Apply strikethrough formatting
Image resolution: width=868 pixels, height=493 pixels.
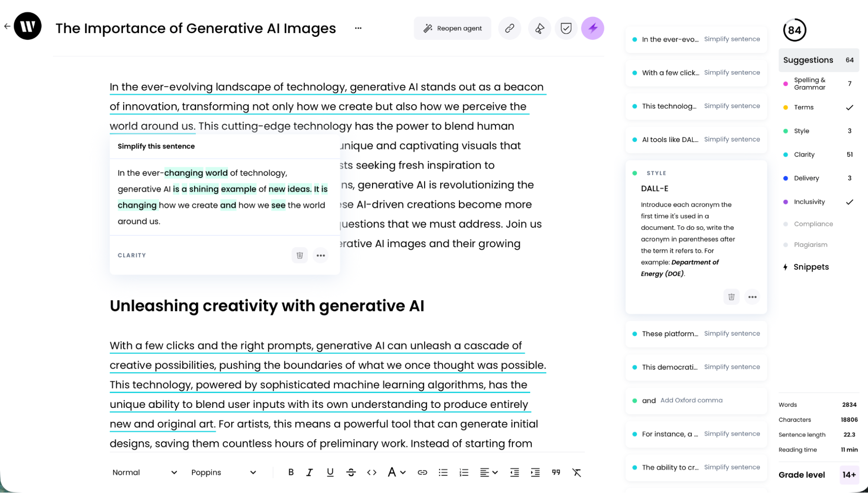tap(351, 472)
